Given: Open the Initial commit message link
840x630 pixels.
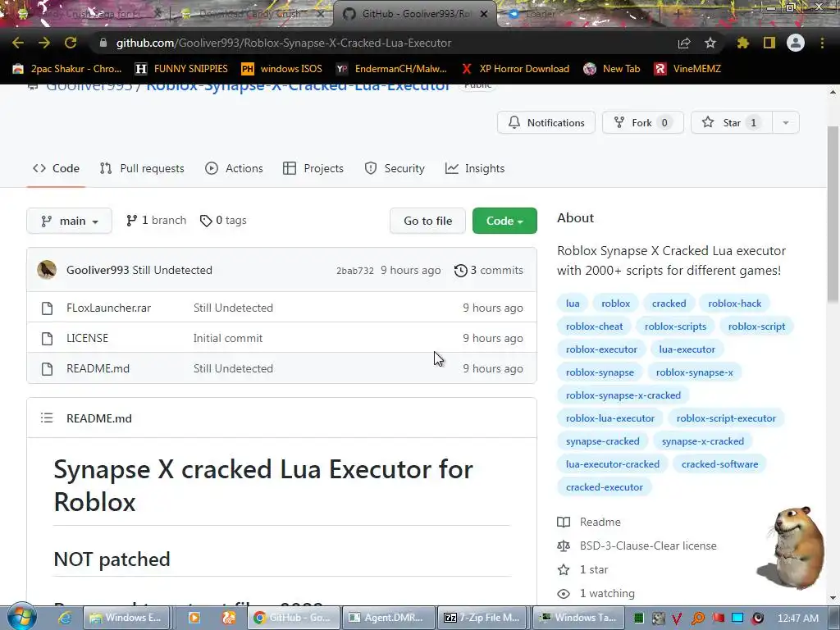Looking at the screenshot, I should coord(228,338).
